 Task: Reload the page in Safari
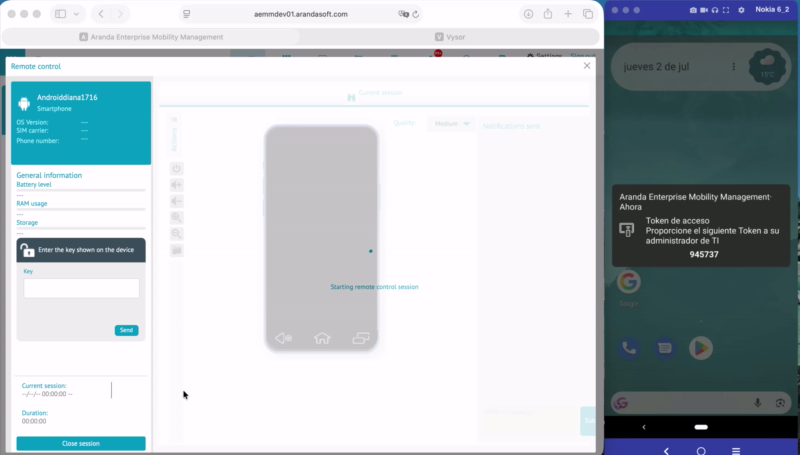pyautogui.click(x=416, y=14)
